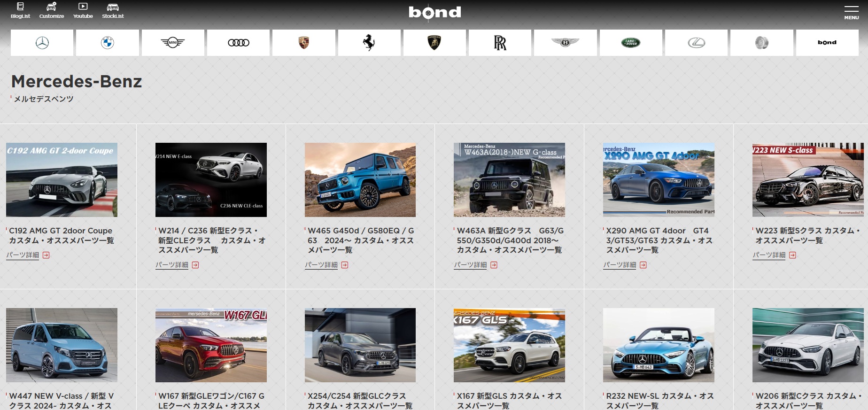Open the white X167 GLS thumbnail
This screenshot has height=410, width=868.
[509, 345]
